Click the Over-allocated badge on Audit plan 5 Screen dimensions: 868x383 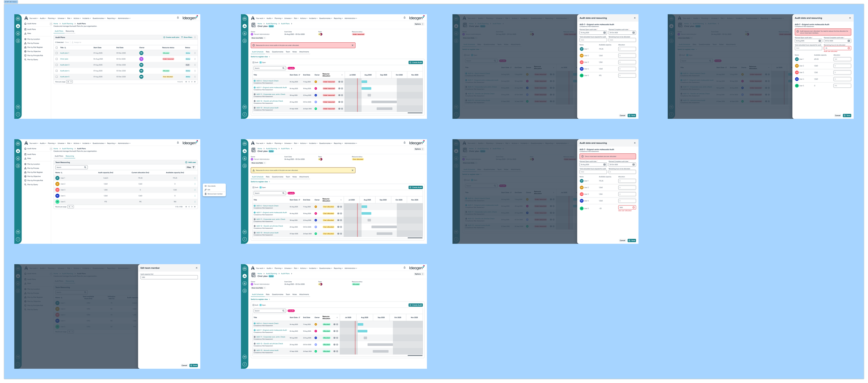pyautogui.click(x=168, y=77)
